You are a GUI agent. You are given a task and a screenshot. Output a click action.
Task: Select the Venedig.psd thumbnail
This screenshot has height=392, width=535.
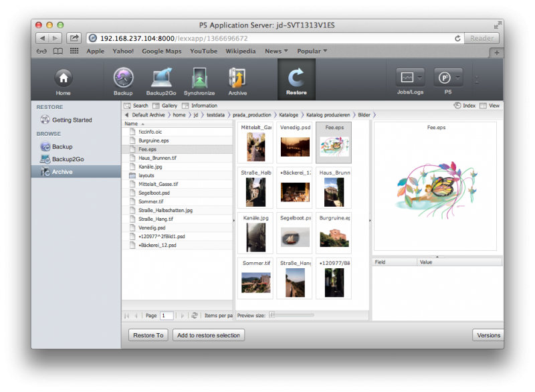[x=295, y=143]
